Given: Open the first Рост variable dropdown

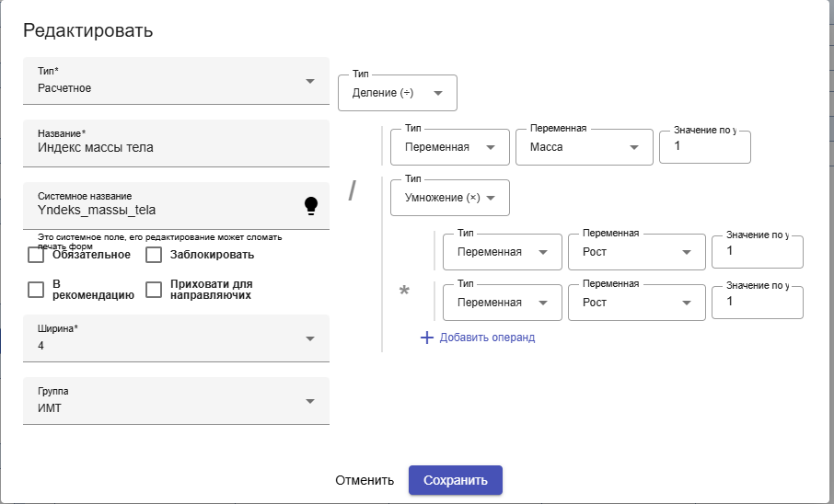Looking at the screenshot, I should pyautogui.click(x=632, y=252).
